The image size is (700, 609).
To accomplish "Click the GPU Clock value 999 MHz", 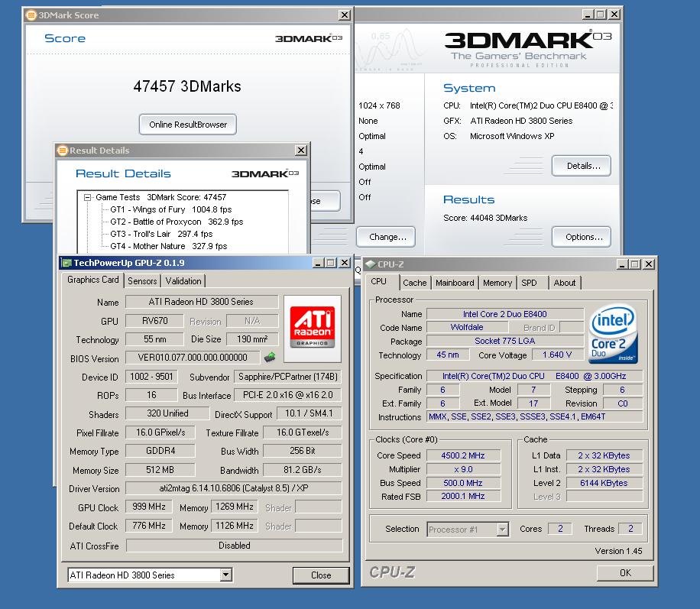I will pyautogui.click(x=149, y=507).
